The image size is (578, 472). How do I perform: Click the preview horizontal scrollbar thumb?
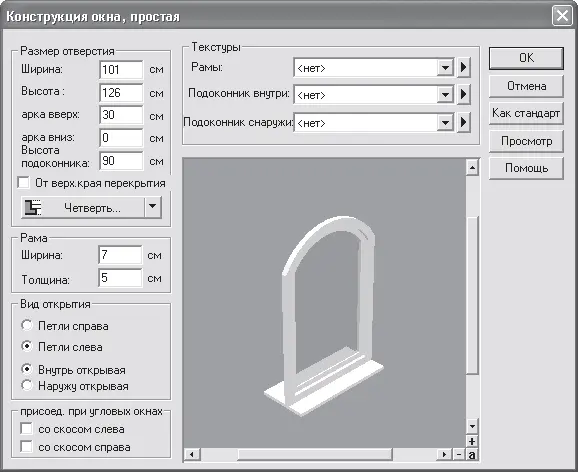[315, 455]
